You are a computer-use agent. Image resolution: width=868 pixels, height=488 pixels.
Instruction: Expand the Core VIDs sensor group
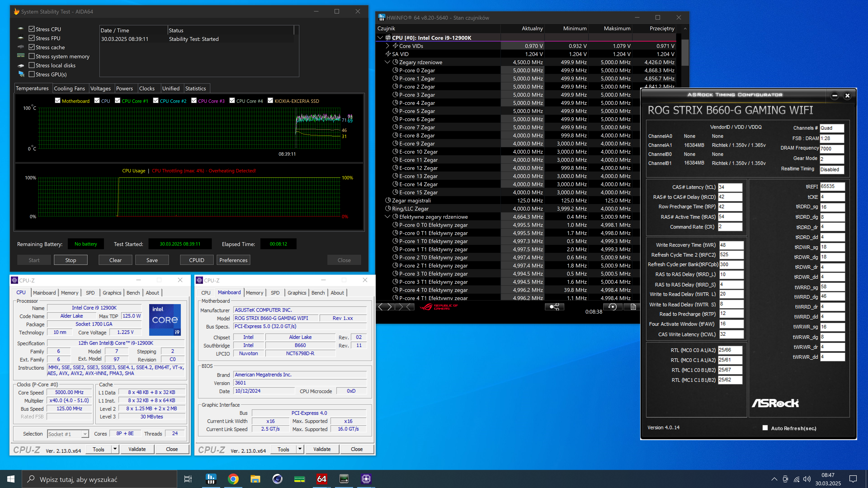(x=387, y=46)
